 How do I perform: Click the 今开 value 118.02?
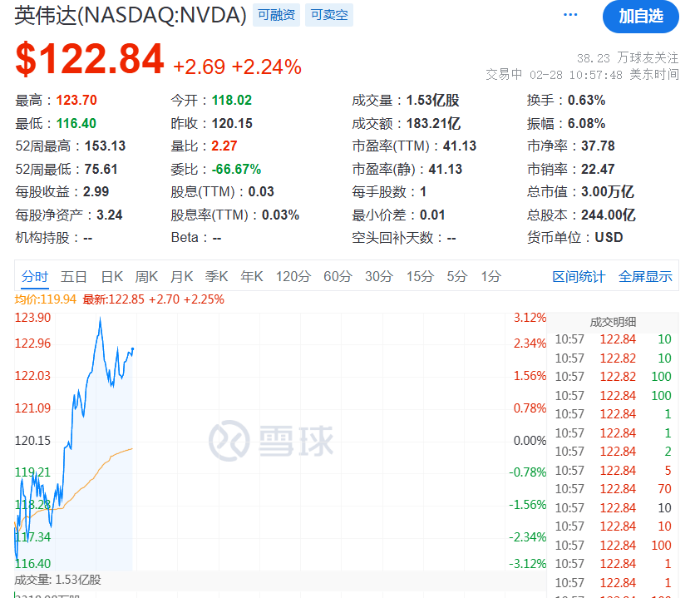click(x=232, y=100)
